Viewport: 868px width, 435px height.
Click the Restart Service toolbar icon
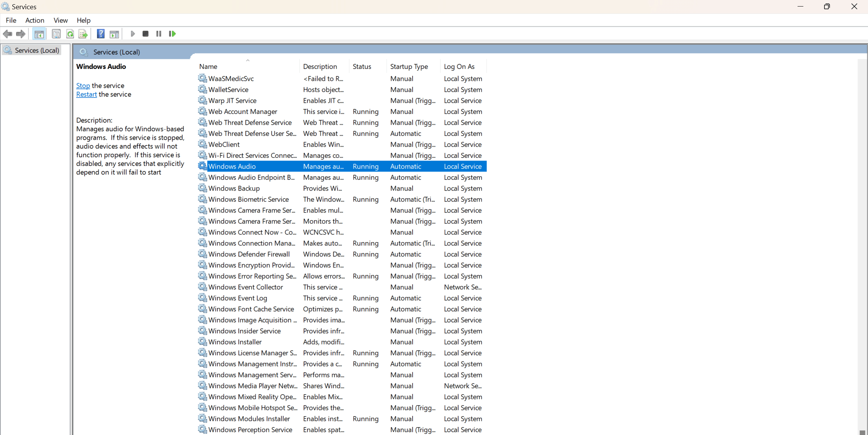[x=172, y=34]
